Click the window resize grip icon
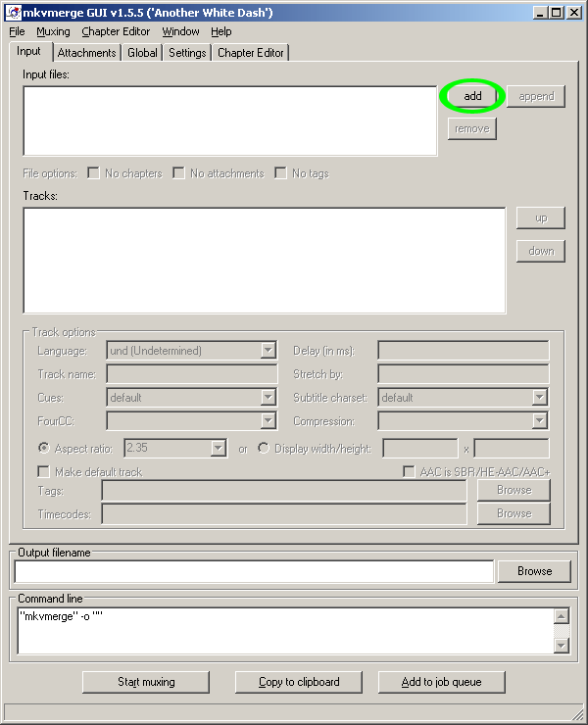This screenshot has height=725, width=588. point(577,713)
